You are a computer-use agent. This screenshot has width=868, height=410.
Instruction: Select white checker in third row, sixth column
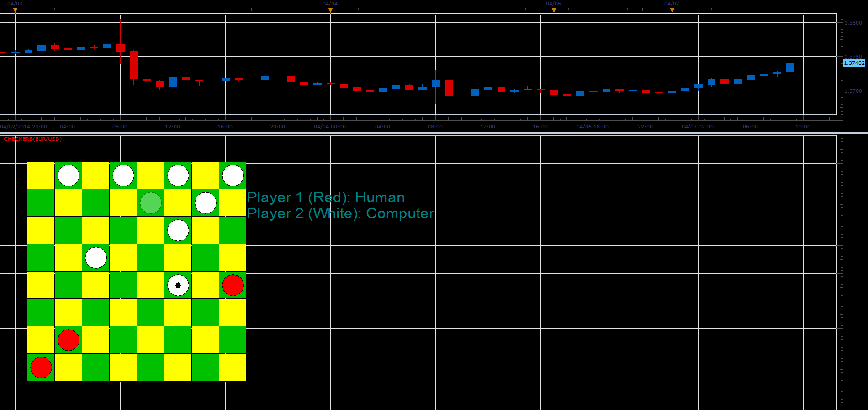178,230
